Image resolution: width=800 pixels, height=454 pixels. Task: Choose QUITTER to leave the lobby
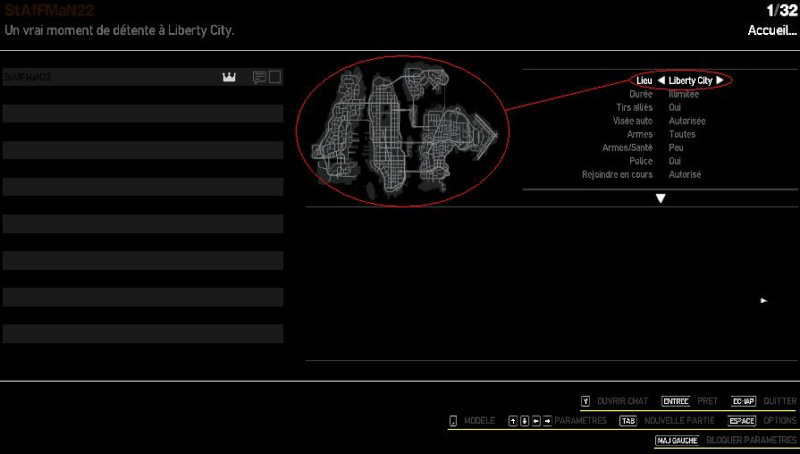coord(780,401)
